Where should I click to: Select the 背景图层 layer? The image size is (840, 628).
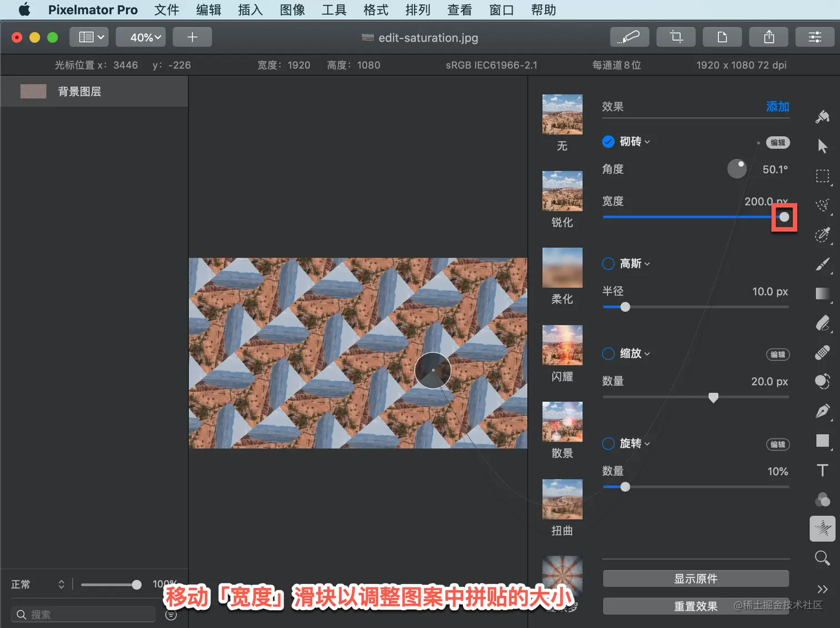click(x=94, y=92)
